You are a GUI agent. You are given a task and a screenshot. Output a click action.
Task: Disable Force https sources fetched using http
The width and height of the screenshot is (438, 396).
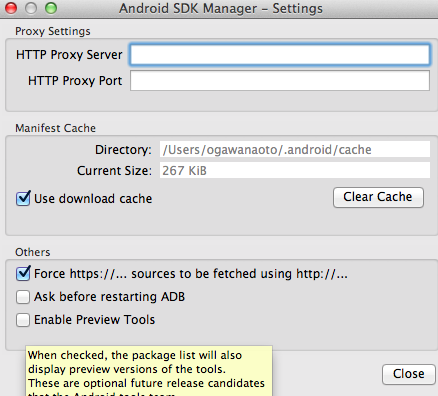pos(23,274)
